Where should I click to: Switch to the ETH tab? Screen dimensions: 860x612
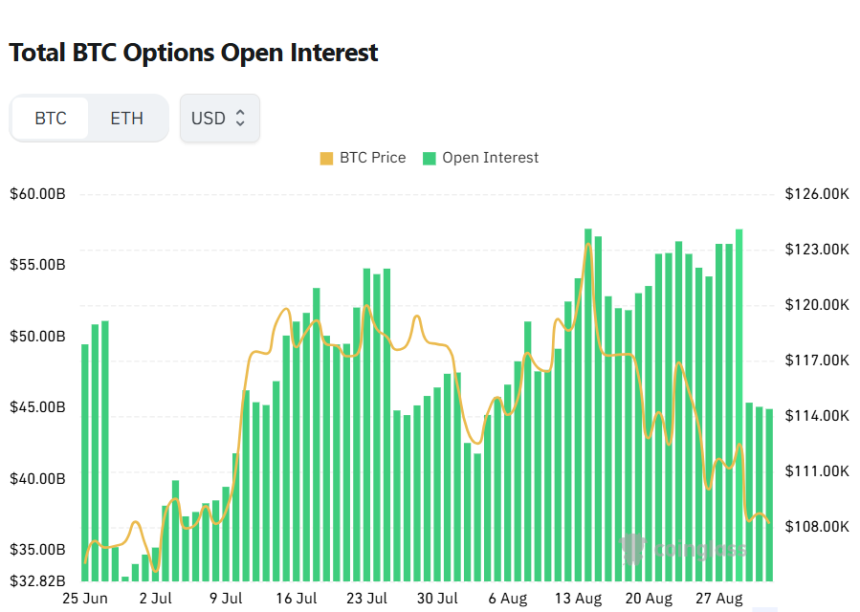click(x=127, y=118)
